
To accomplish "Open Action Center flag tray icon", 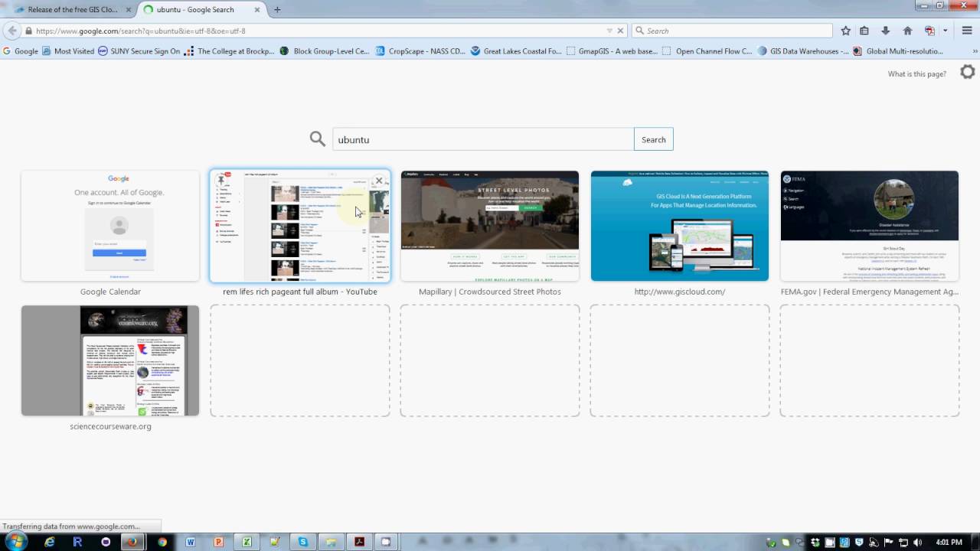I will (x=889, y=543).
